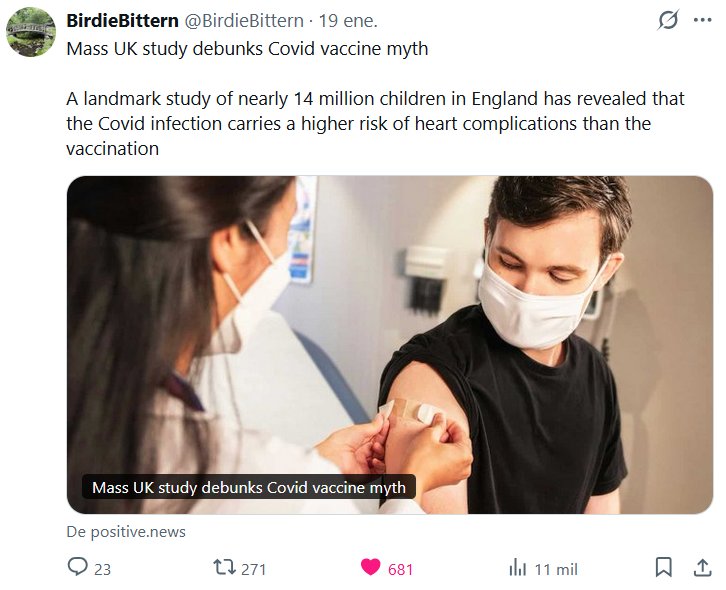
Task: Open the vaccination article preview image
Action: click(x=390, y=320)
